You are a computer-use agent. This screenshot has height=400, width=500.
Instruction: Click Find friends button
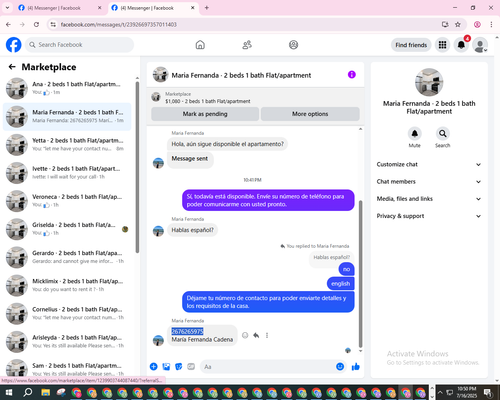coord(411,45)
